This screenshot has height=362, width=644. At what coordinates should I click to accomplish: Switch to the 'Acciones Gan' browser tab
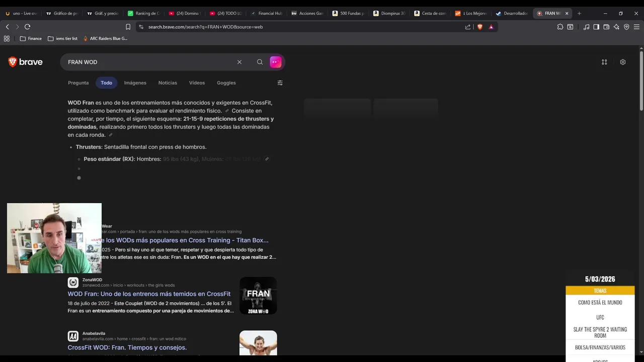point(307,14)
